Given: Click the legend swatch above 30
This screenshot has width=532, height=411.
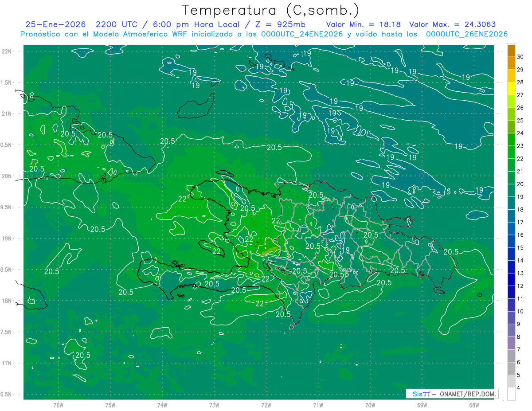Looking at the screenshot, I should pyautogui.click(x=511, y=51).
